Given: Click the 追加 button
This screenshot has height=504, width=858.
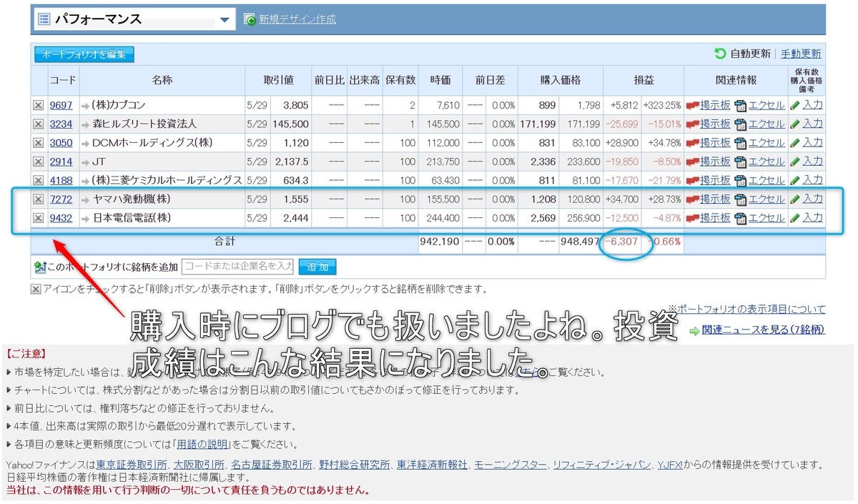Looking at the screenshot, I should (317, 267).
